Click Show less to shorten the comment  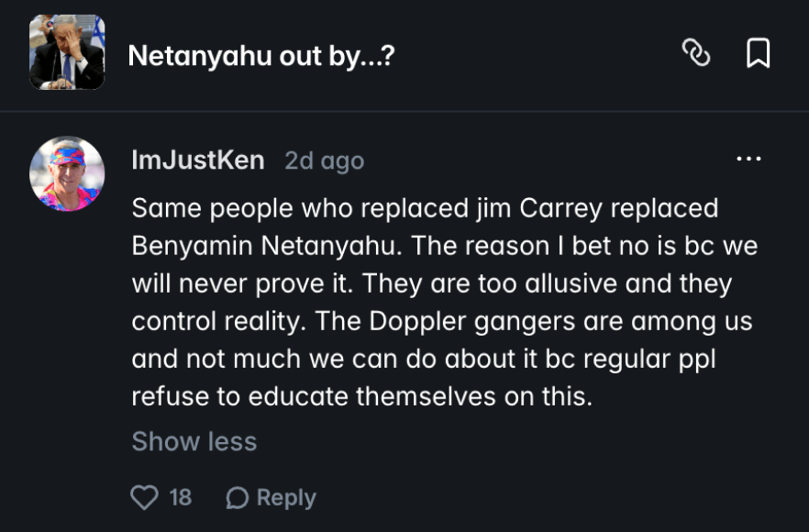[x=194, y=441]
